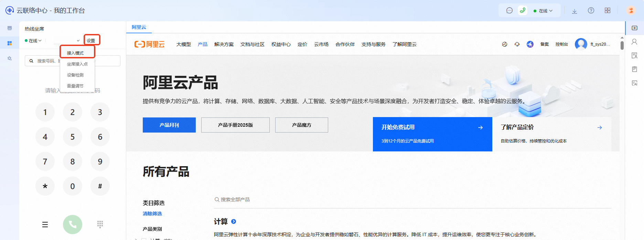644x240 pixels.
Task: Click the 设置 settings button
Action: [x=91, y=41]
